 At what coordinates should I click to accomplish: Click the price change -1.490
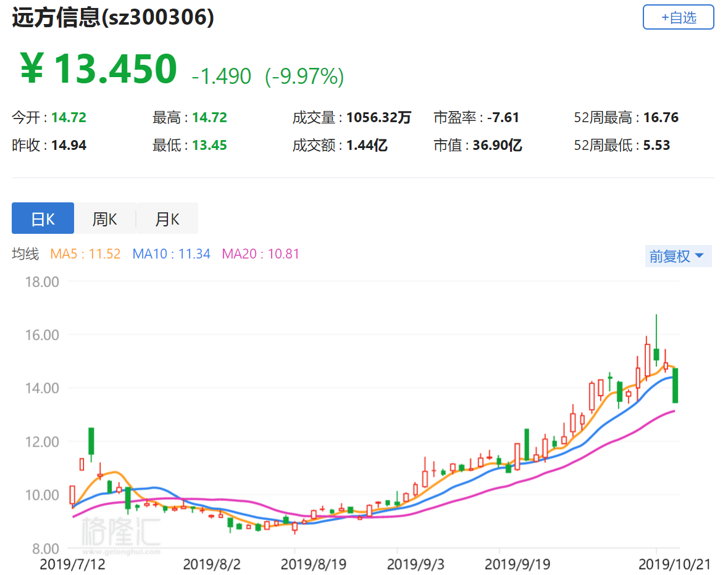(x=222, y=76)
